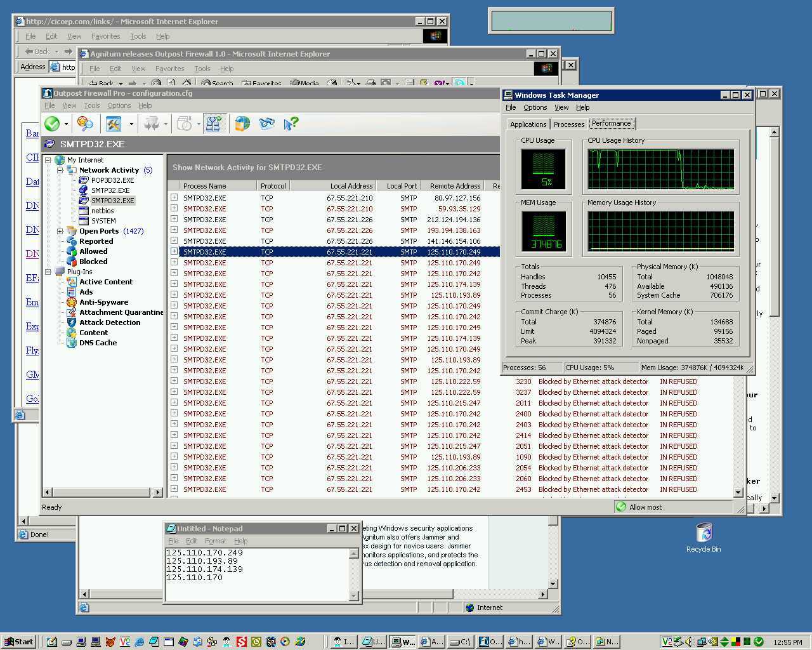Click the Anti-Spyware plug-in icon

pyautogui.click(x=72, y=302)
